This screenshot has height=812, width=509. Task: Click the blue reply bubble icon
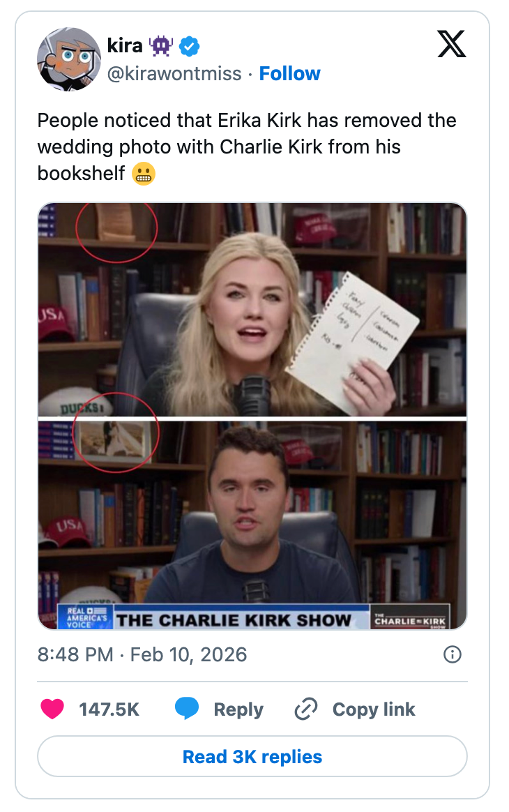(187, 709)
